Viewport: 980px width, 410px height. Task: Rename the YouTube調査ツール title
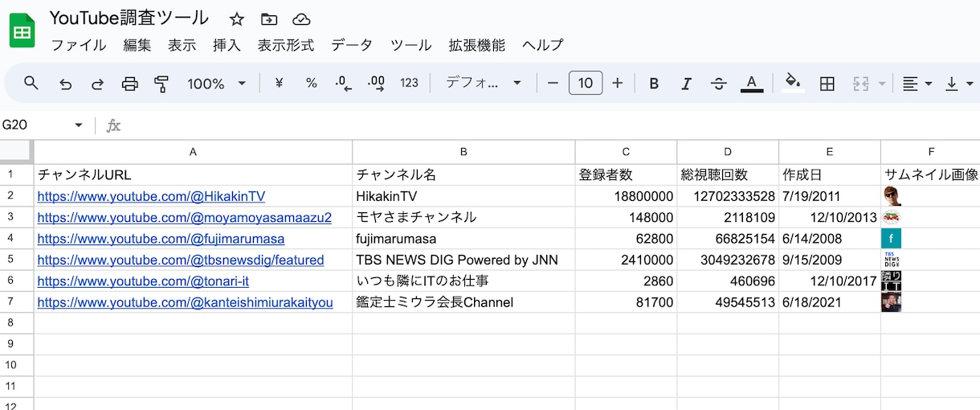click(129, 18)
